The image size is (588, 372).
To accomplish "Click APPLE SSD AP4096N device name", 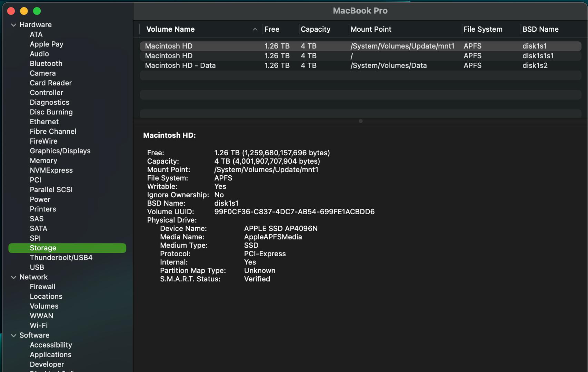I will [x=281, y=229].
